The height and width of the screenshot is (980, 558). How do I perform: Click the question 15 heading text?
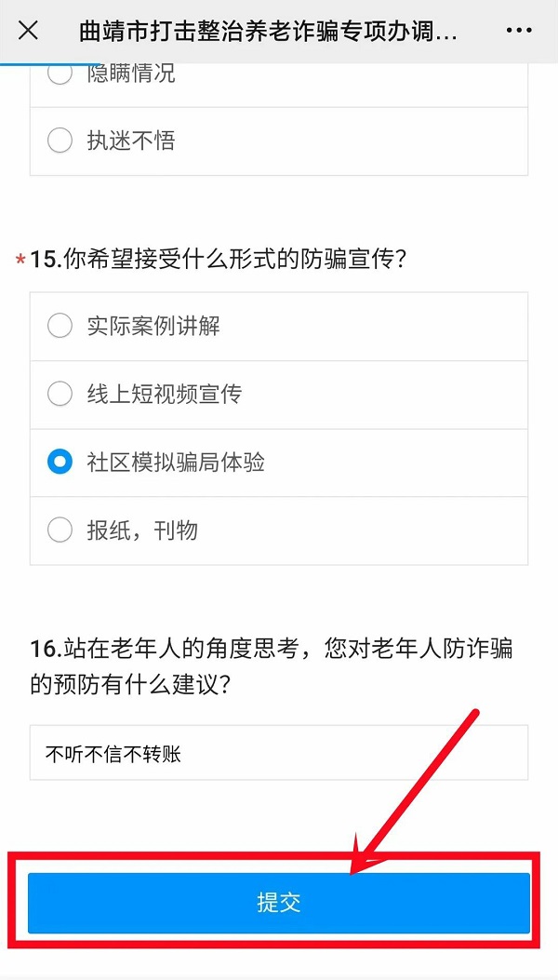coord(219,260)
